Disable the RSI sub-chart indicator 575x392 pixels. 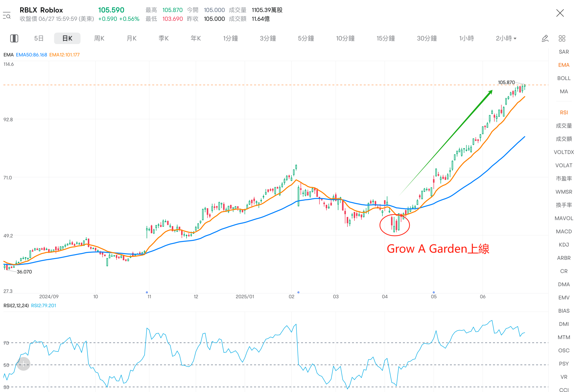coord(564,112)
